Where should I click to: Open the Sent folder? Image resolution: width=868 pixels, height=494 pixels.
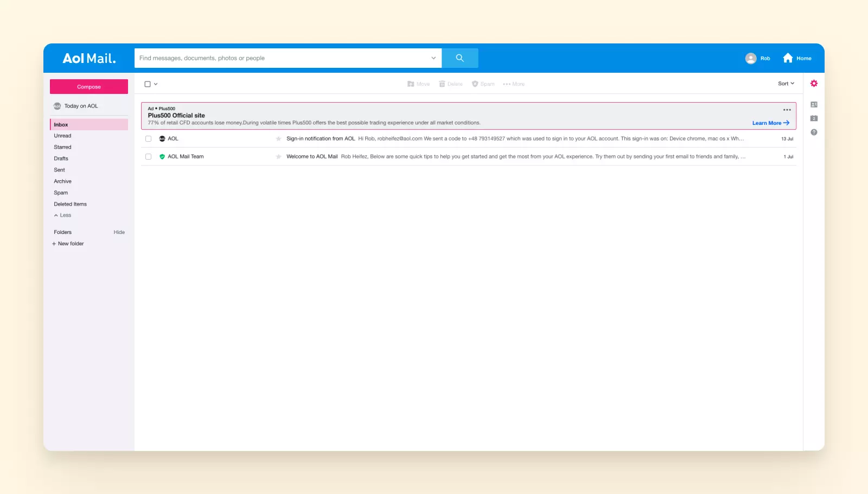pos(59,170)
